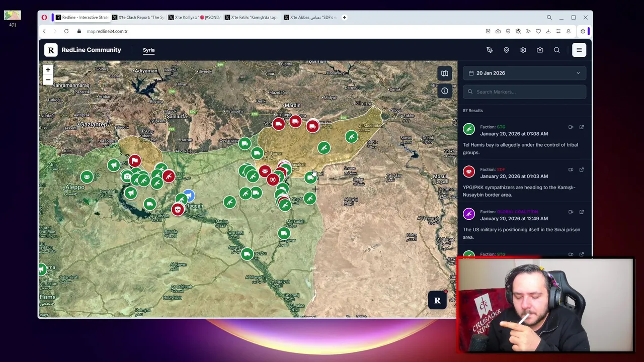Screen dimensions: 644x362
Task: Click the green vehicle marker near Deir ez-Zor
Action: (247, 254)
